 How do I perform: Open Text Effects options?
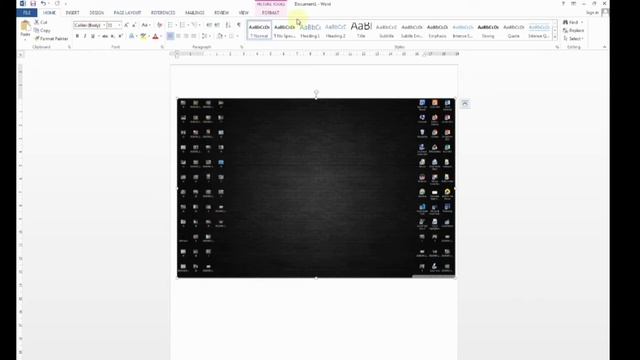pos(132,36)
